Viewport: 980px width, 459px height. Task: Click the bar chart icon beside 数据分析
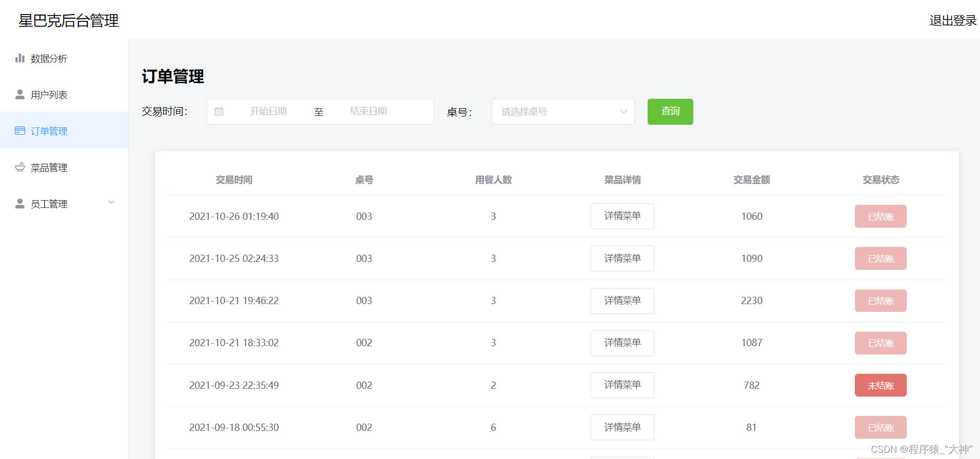[x=20, y=58]
